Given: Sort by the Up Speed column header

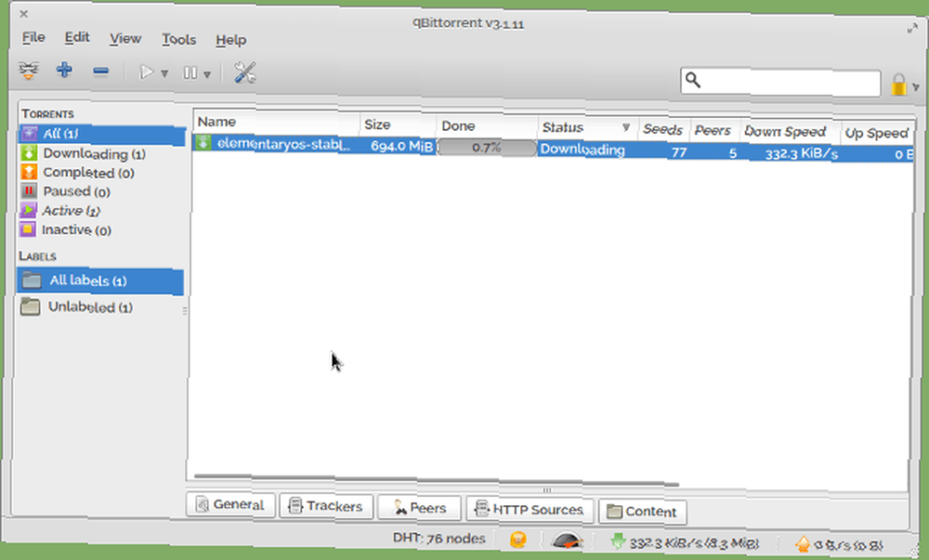Looking at the screenshot, I should [x=877, y=133].
